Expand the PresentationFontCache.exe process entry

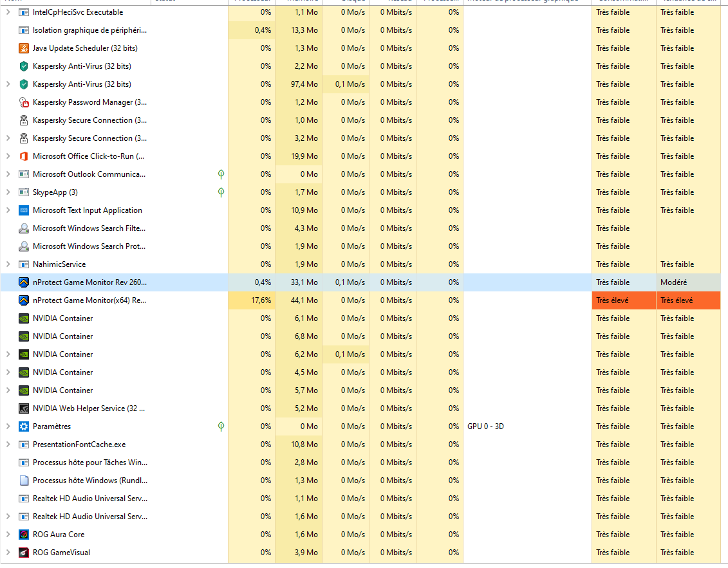coord(8,444)
